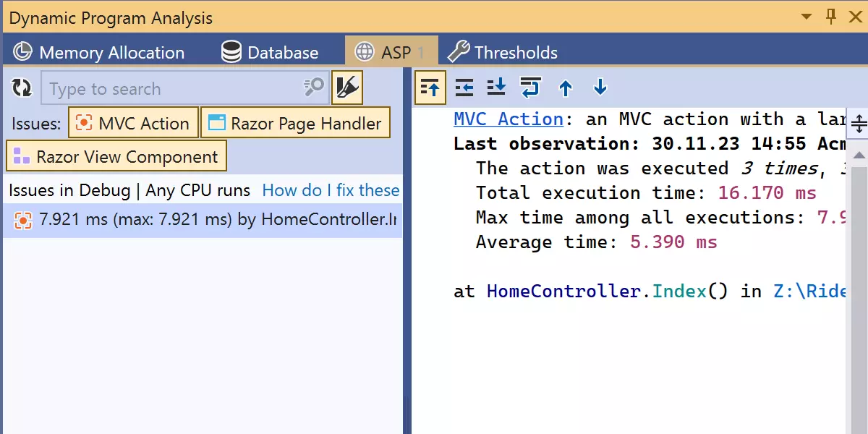Open the window options dropdown arrow in title bar
This screenshot has width=868, height=434.
807,17
